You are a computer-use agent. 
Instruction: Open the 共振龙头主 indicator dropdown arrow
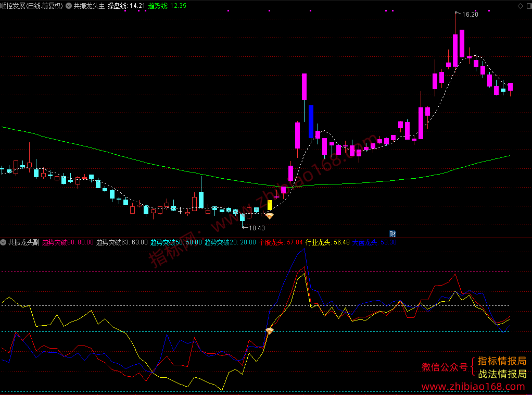(69, 6)
